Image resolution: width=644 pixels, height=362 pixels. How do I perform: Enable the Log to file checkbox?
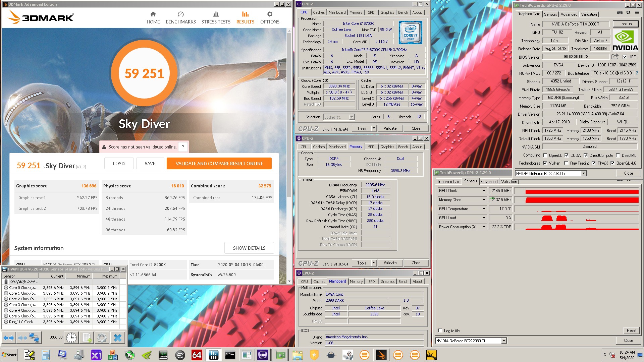pos(440,330)
